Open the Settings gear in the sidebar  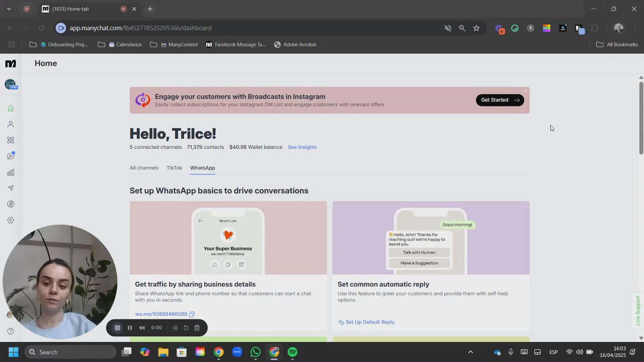pyautogui.click(x=11, y=220)
